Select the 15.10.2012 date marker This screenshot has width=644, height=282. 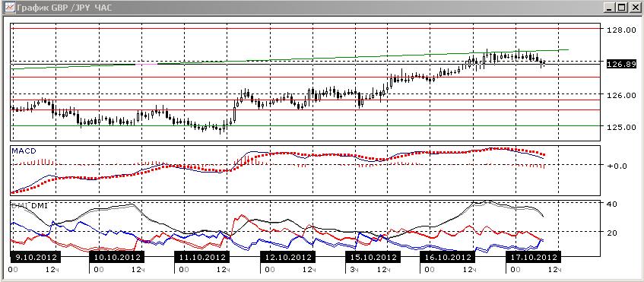pyautogui.click(x=373, y=258)
